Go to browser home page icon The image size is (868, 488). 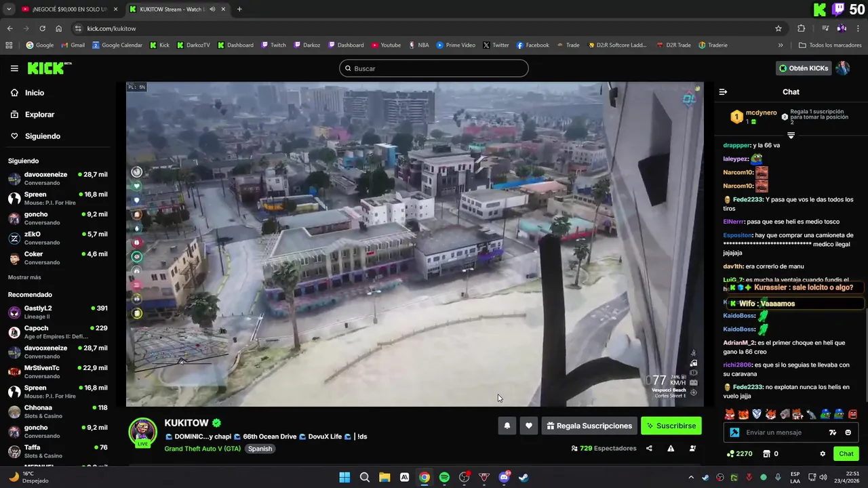(x=59, y=28)
